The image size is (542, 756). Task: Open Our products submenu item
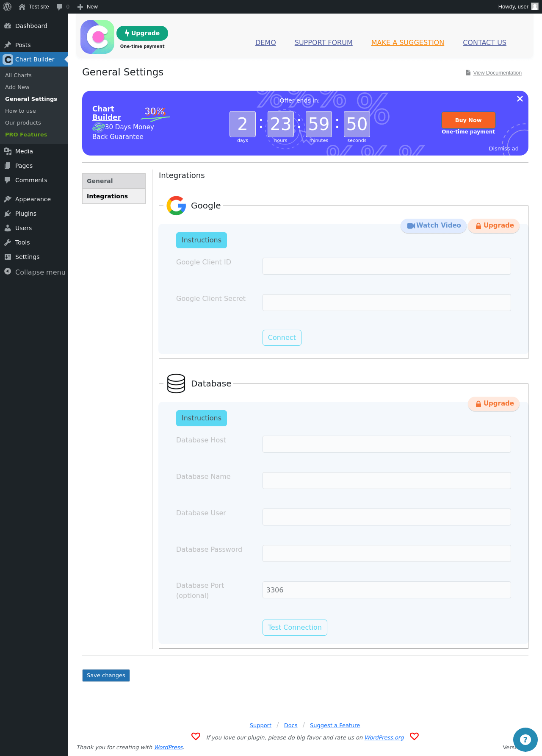23,122
